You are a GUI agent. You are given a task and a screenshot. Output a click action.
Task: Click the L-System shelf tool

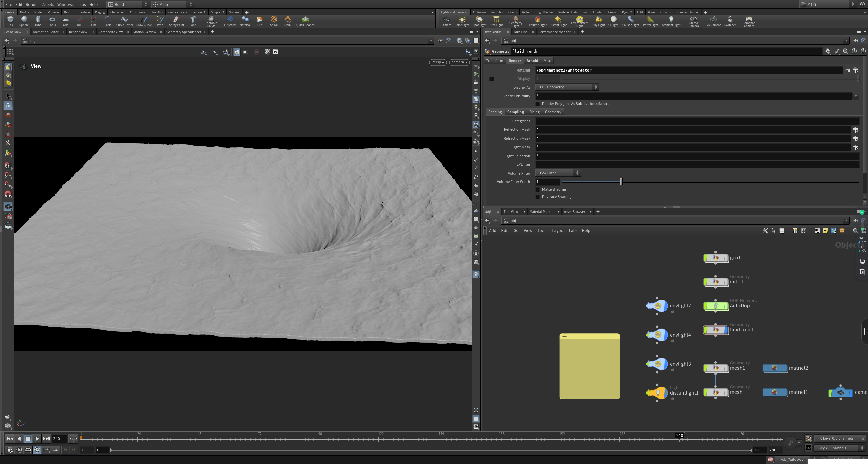point(230,21)
